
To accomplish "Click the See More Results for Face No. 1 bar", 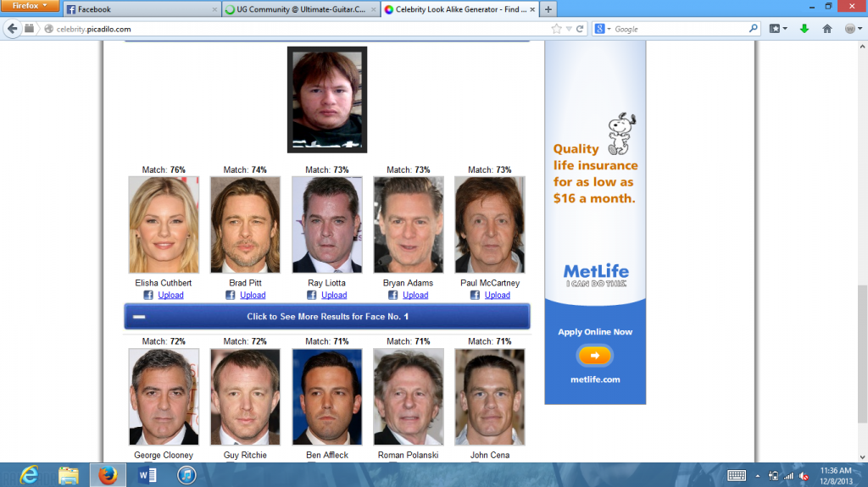I will click(327, 316).
